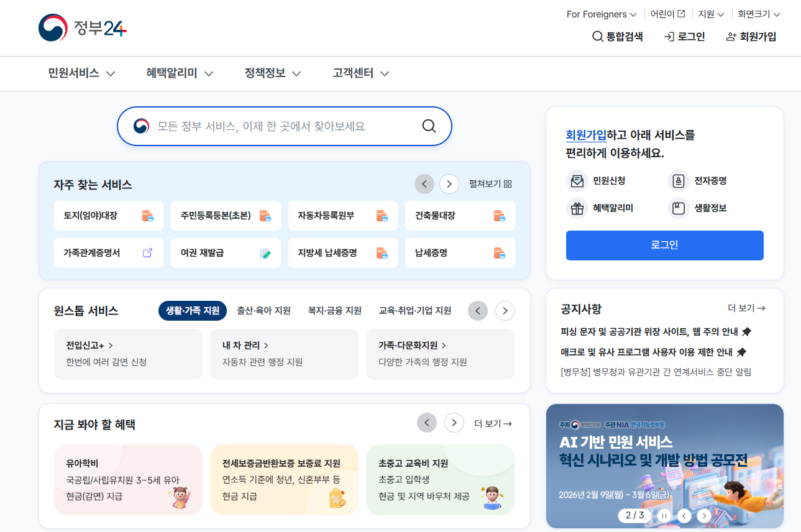The width and height of the screenshot is (801, 532).
Task: Click the 생활정보 icon
Action: pos(677,208)
